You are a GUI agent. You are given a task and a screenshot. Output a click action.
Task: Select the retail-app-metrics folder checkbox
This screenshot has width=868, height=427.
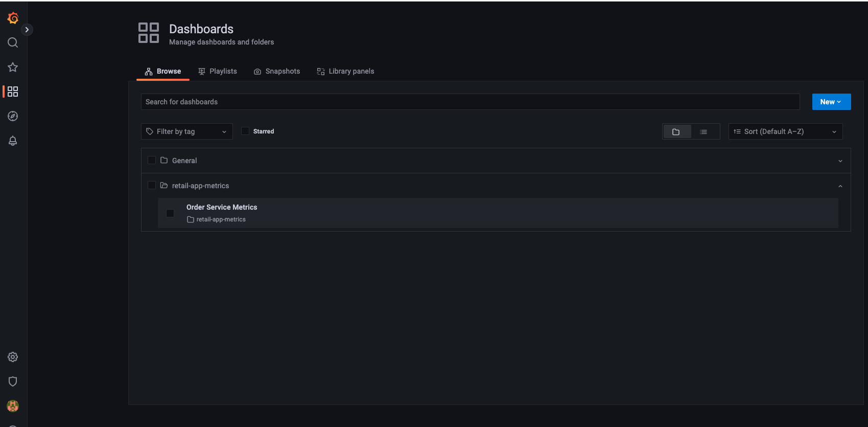152,185
